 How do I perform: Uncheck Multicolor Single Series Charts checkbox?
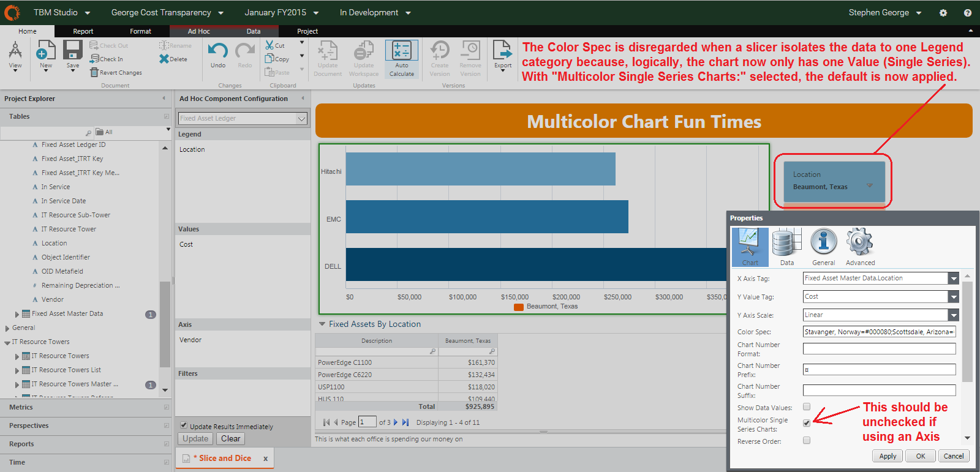click(807, 423)
